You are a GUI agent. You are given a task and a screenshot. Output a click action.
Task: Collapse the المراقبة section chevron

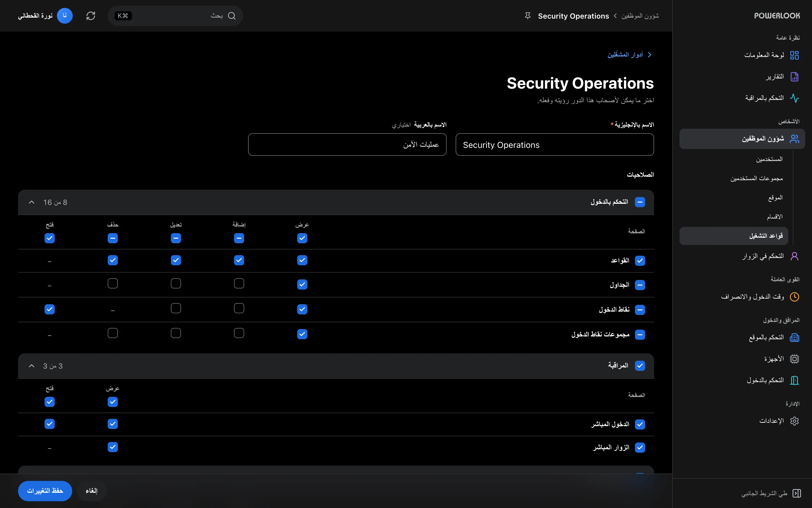point(32,366)
